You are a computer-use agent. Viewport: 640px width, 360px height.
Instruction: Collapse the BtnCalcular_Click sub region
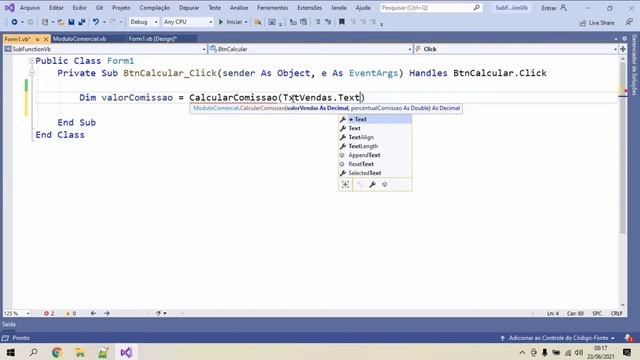tap(31, 73)
